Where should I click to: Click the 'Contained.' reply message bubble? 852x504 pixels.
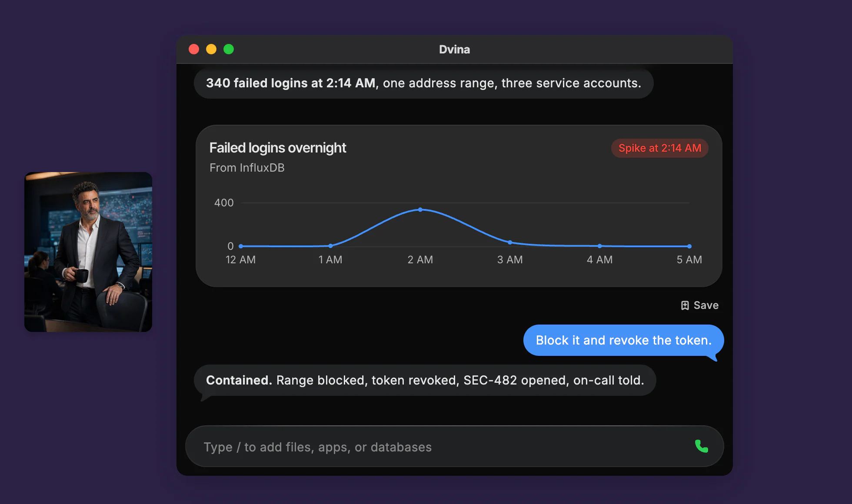tap(425, 380)
